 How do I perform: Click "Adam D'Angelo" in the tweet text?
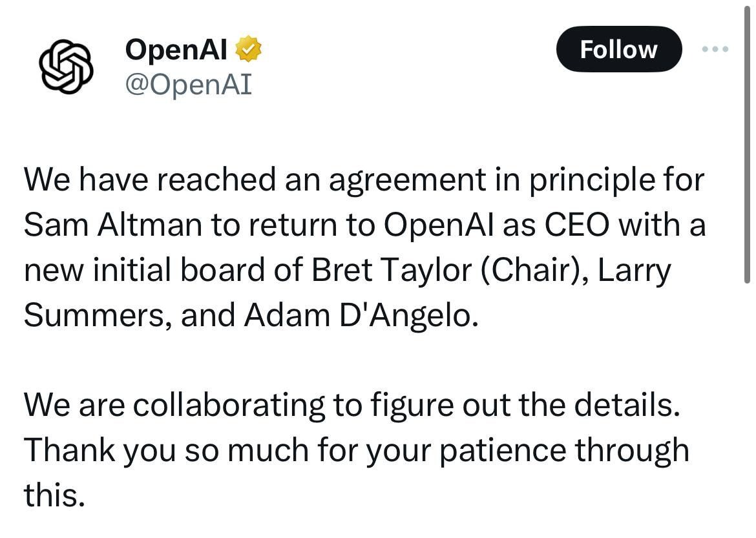(361, 315)
